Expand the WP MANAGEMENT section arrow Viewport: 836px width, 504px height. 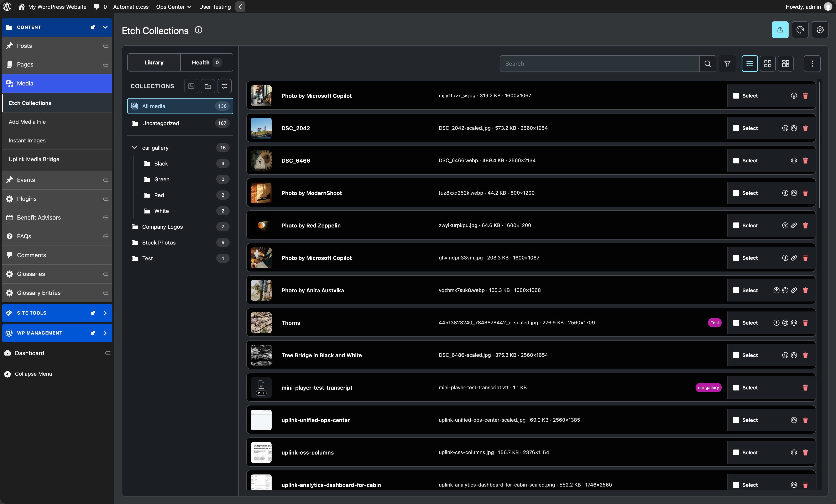[x=105, y=333]
